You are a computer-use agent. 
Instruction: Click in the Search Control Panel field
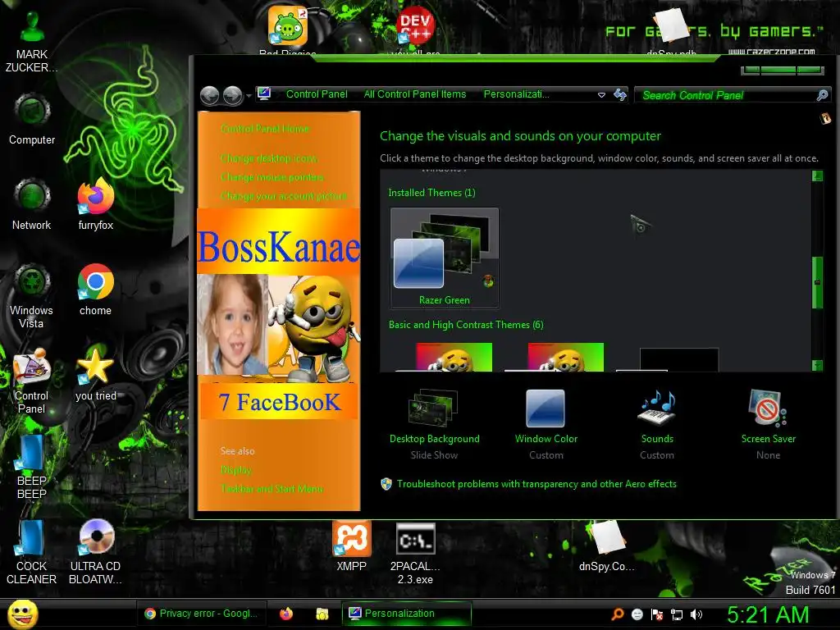[x=727, y=95]
